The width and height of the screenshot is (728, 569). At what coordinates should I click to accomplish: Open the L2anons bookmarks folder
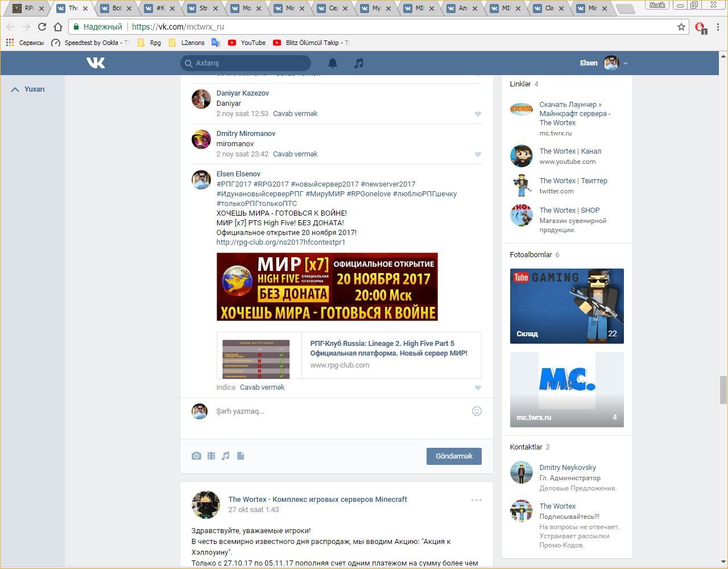point(187,43)
